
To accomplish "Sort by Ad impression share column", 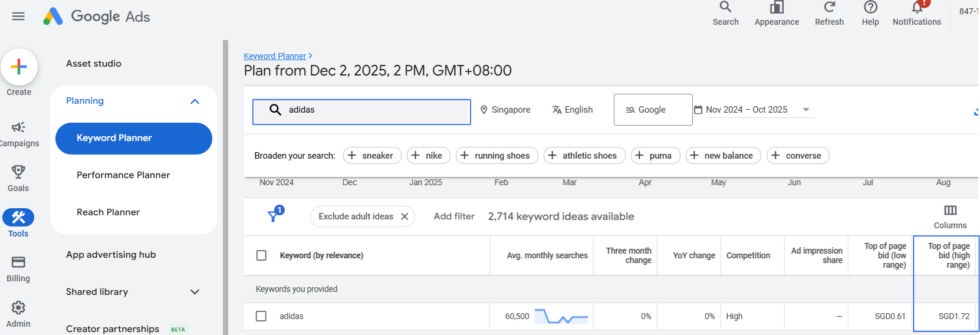I will tap(817, 255).
